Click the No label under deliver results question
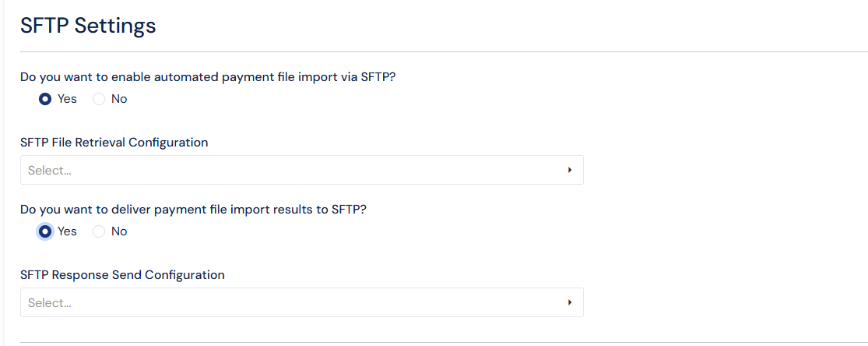 [x=119, y=231]
